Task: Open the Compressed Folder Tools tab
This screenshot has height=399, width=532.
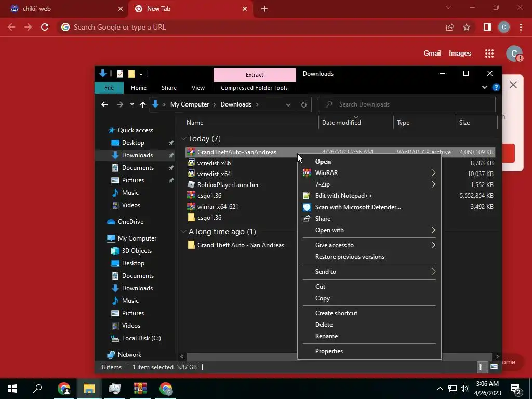Action: click(254, 87)
